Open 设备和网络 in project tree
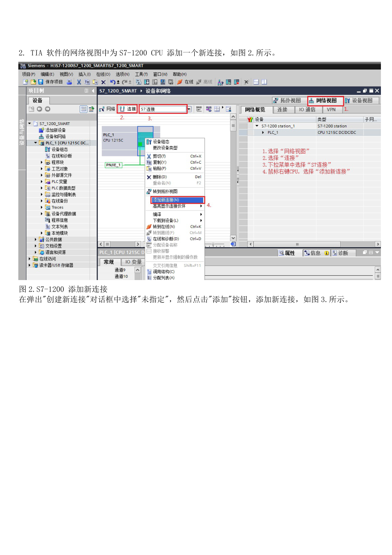 55,136
